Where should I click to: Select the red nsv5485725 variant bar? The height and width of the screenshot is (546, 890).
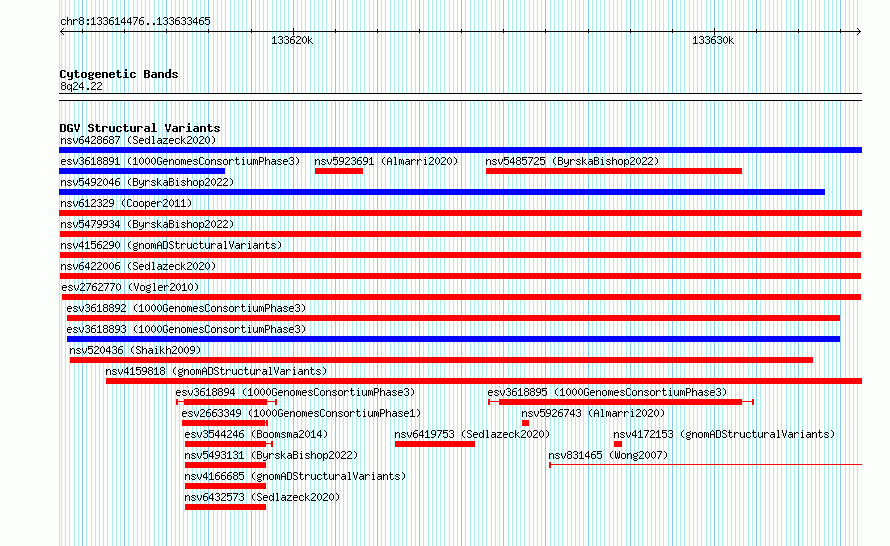[x=614, y=171]
